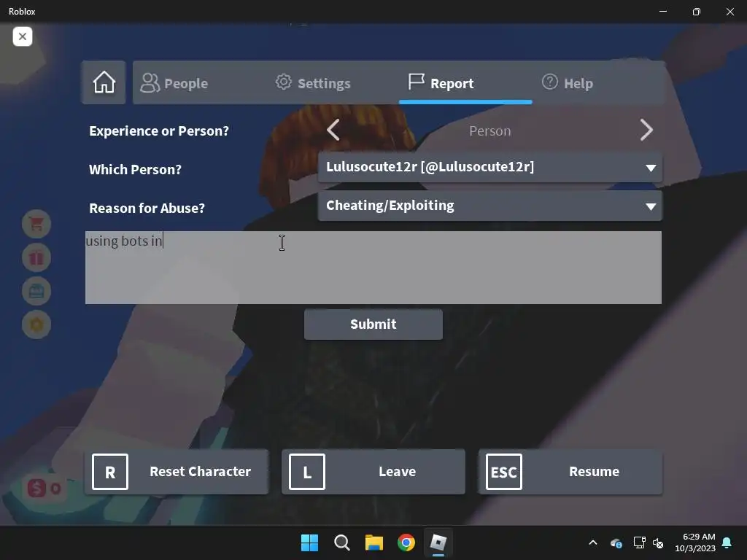
Task: Click the in-game cash counter
Action: 44,489
